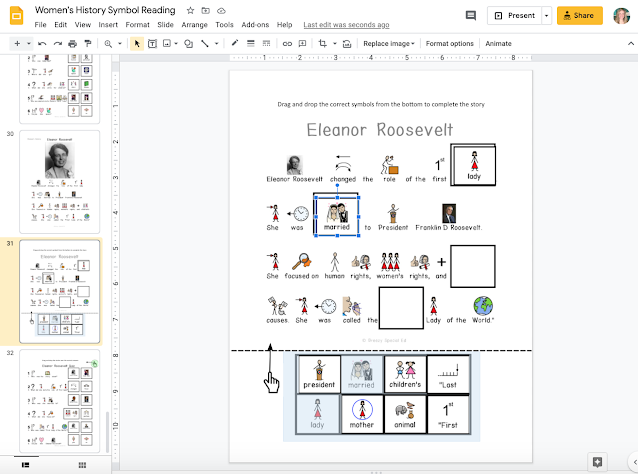This screenshot has width=638, height=474.
Task: Open the Google account avatar
Action: pyautogui.click(x=621, y=16)
